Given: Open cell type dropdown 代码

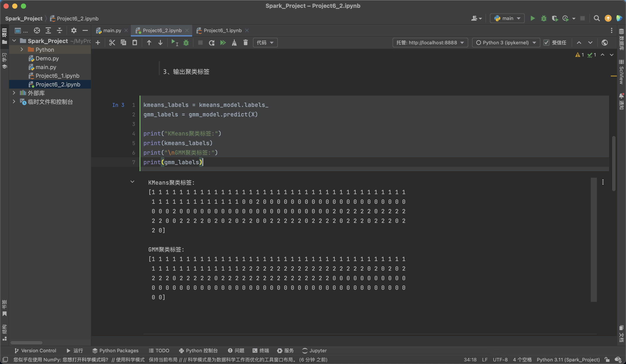Looking at the screenshot, I should tap(265, 43).
